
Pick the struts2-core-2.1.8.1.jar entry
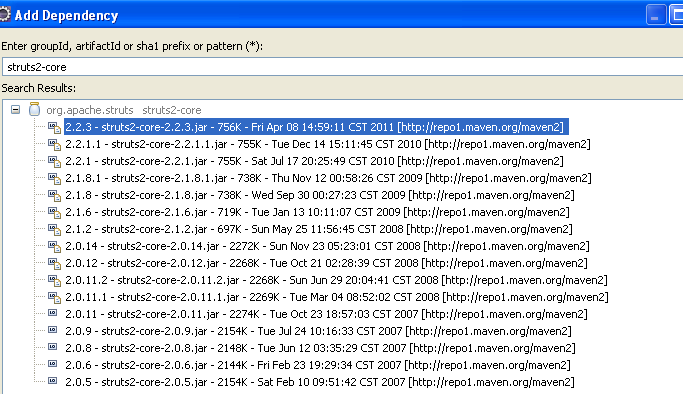point(328,178)
